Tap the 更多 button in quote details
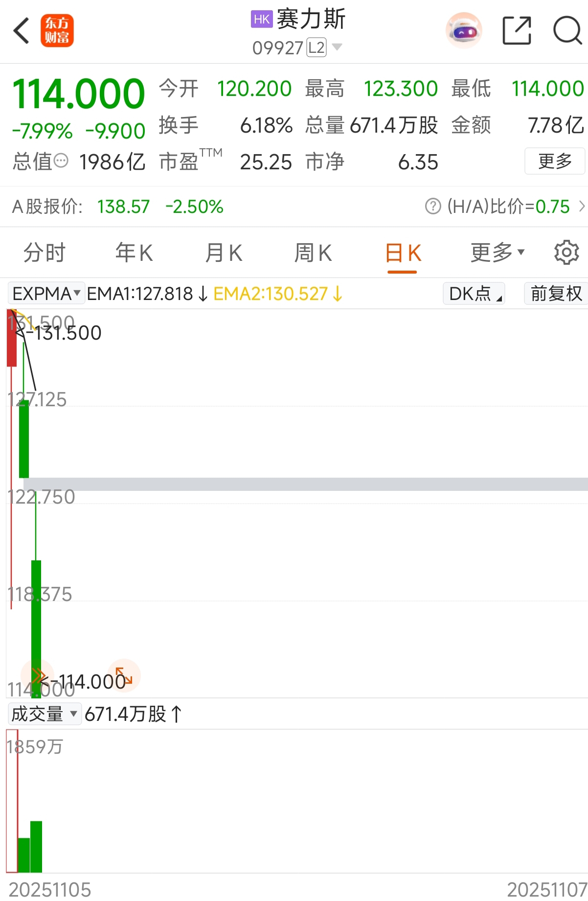 pos(555,161)
